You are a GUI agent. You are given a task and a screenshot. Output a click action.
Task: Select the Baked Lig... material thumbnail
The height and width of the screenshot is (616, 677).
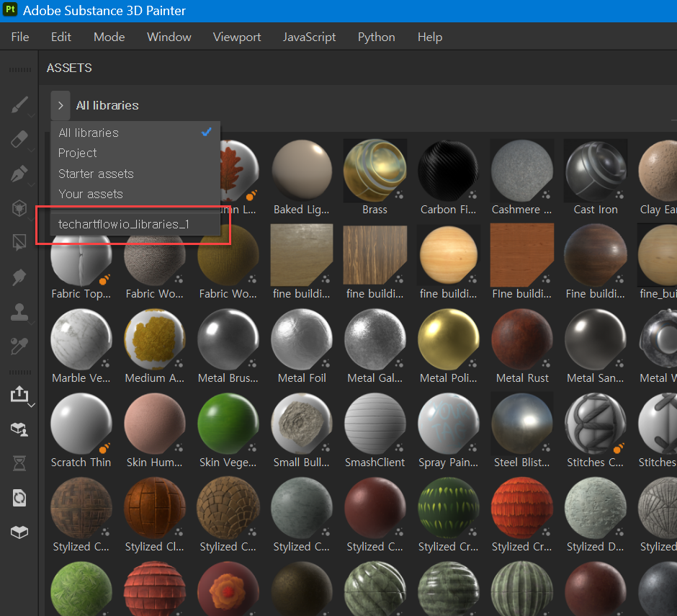[x=301, y=171]
